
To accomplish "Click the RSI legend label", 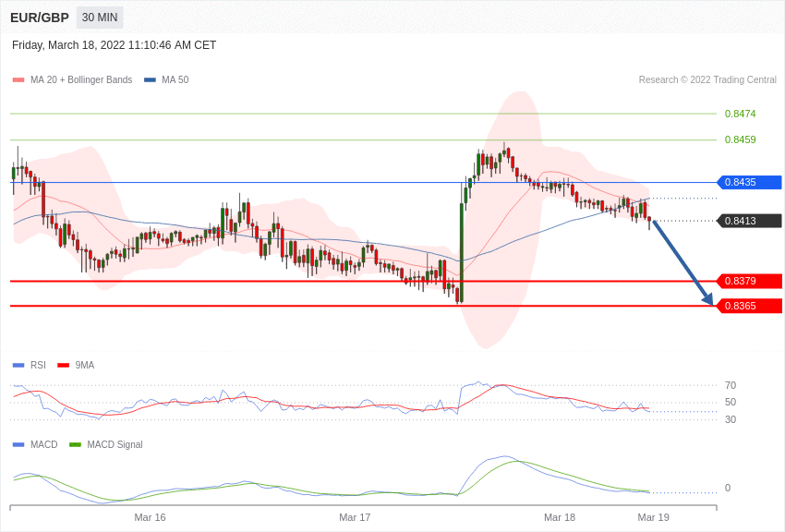I will point(38,366).
